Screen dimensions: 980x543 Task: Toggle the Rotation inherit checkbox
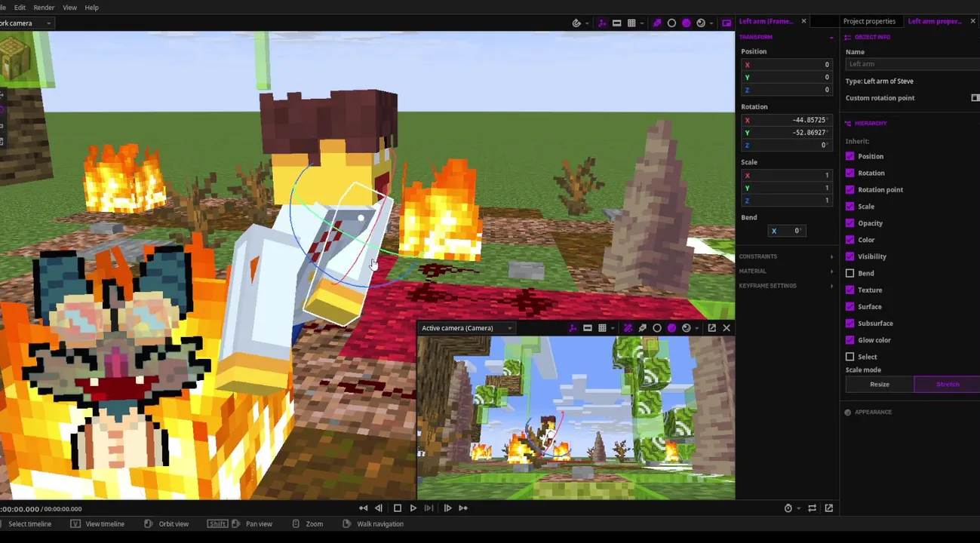pos(850,173)
